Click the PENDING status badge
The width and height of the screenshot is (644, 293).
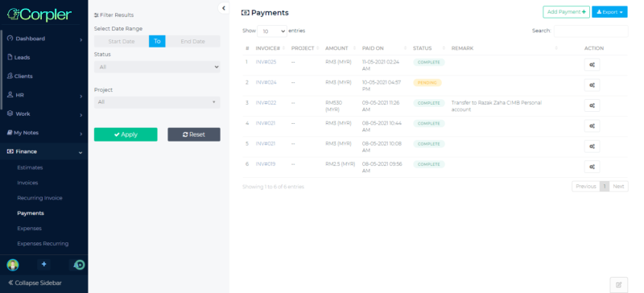(427, 83)
